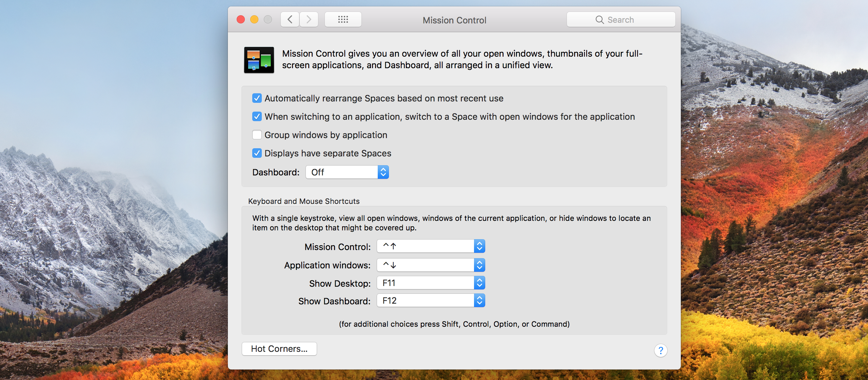
Task: Enable Group windows by application
Action: 257,135
